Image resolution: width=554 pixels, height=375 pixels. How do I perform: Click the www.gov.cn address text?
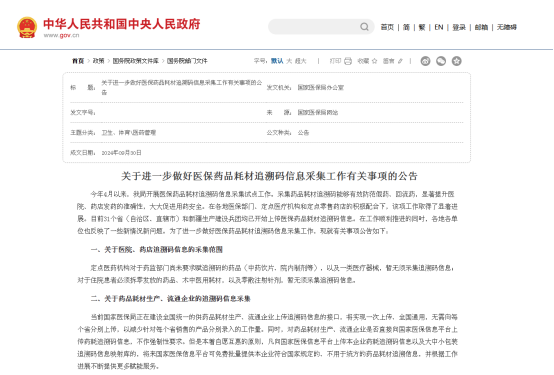pyautogui.click(x=61, y=35)
